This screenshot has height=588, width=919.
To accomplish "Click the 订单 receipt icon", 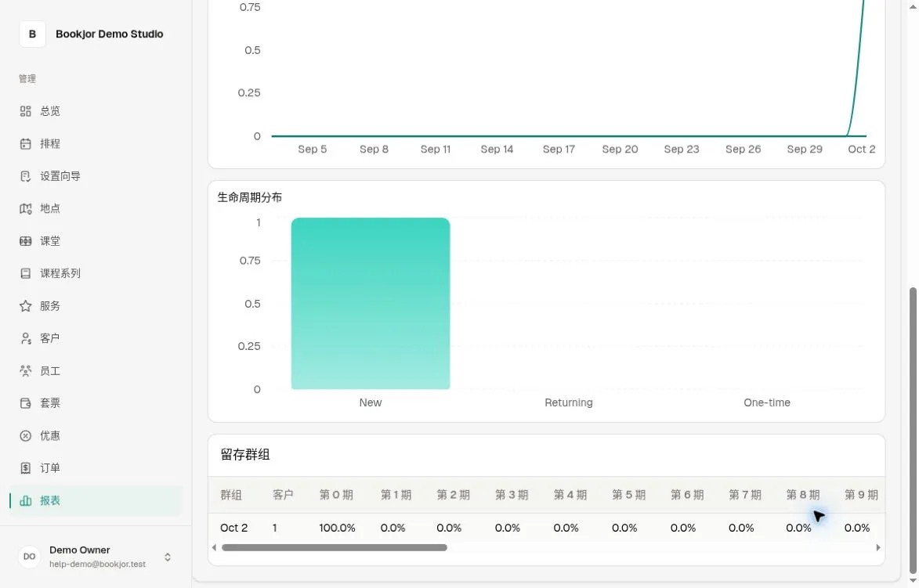I will tap(25, 468).
